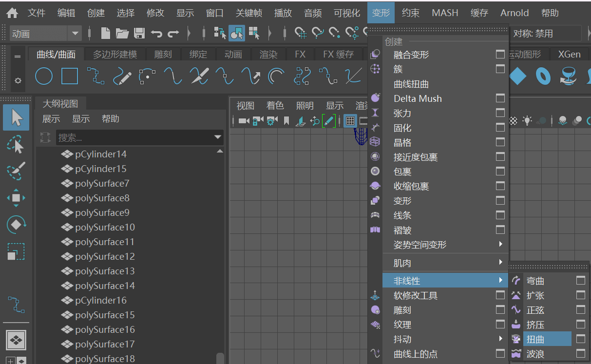Open options box for 波浪
This screenshot has height=364, width=591.
coord(580,353)
